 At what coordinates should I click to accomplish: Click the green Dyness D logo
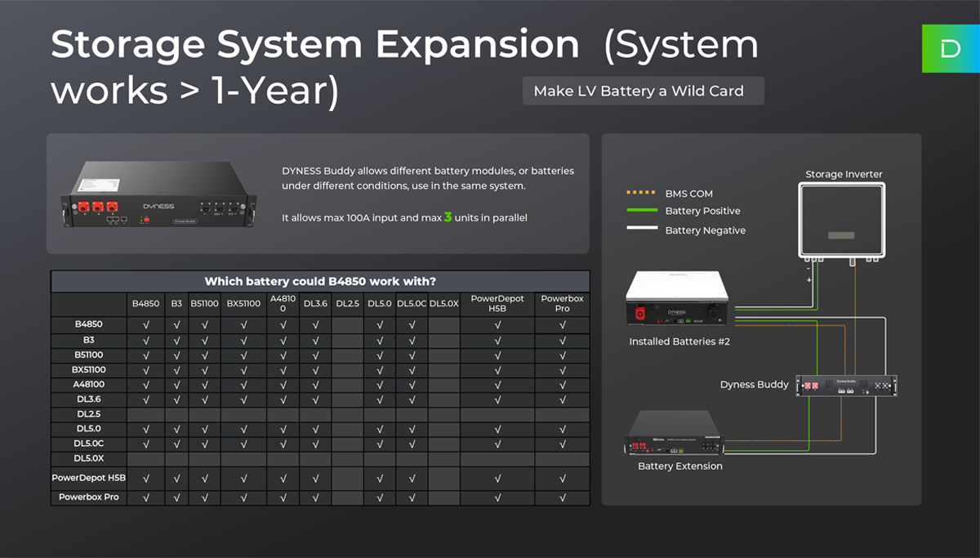(951, 48)
